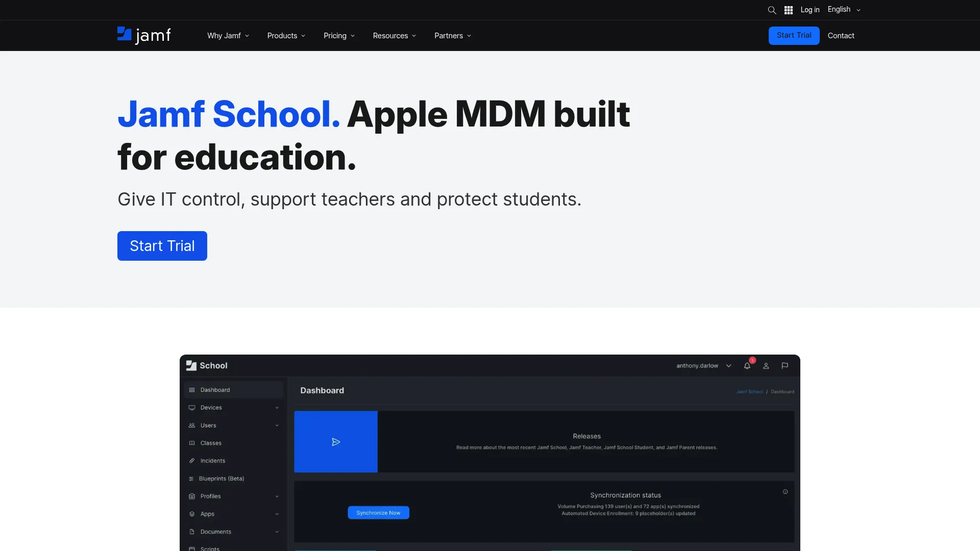Open the English language selector
This screenshot has width=980, height=551.
tap(844, 10)
